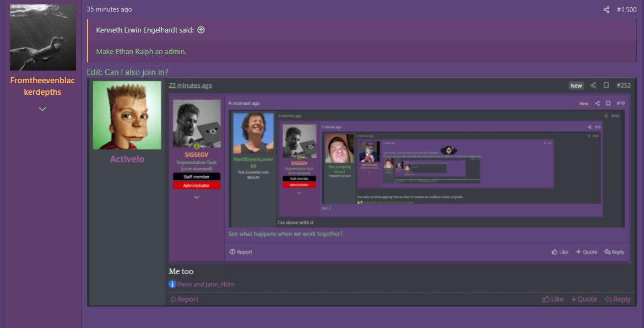The height and width of the screenshot is (328, 644).
Task: Click the share icon next to #250
Action: click(606, 116)
